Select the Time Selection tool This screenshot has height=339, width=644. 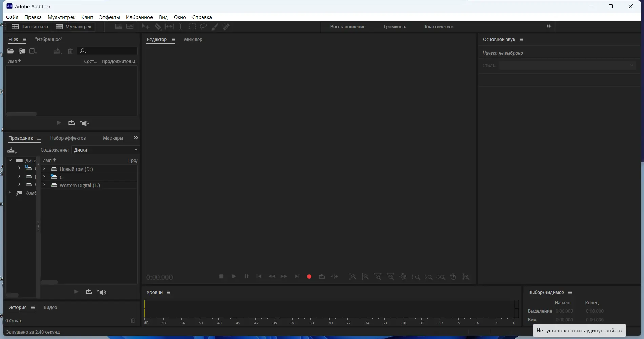coord(181,26)
